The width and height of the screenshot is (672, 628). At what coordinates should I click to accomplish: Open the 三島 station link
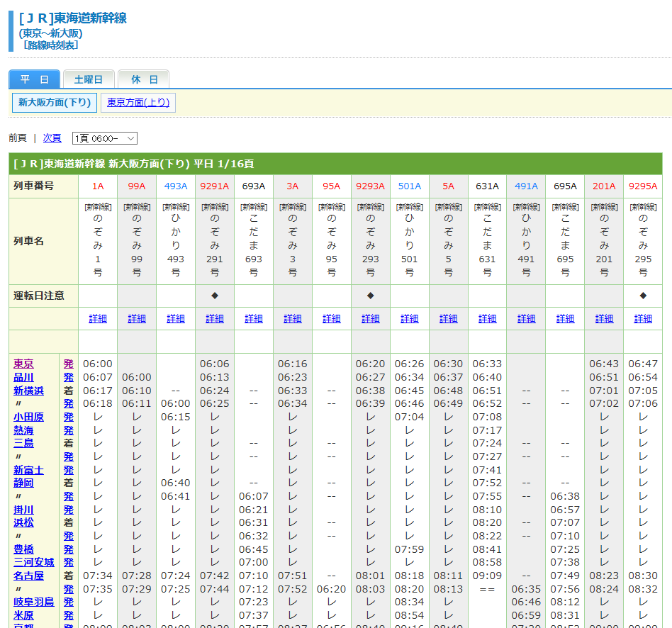23,443
